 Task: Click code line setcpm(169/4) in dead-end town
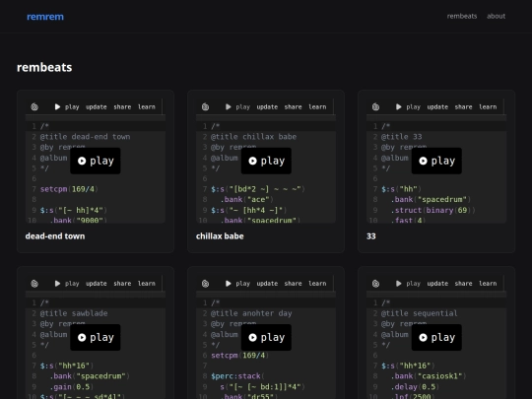pyautogui.click(x=69, y=189)
